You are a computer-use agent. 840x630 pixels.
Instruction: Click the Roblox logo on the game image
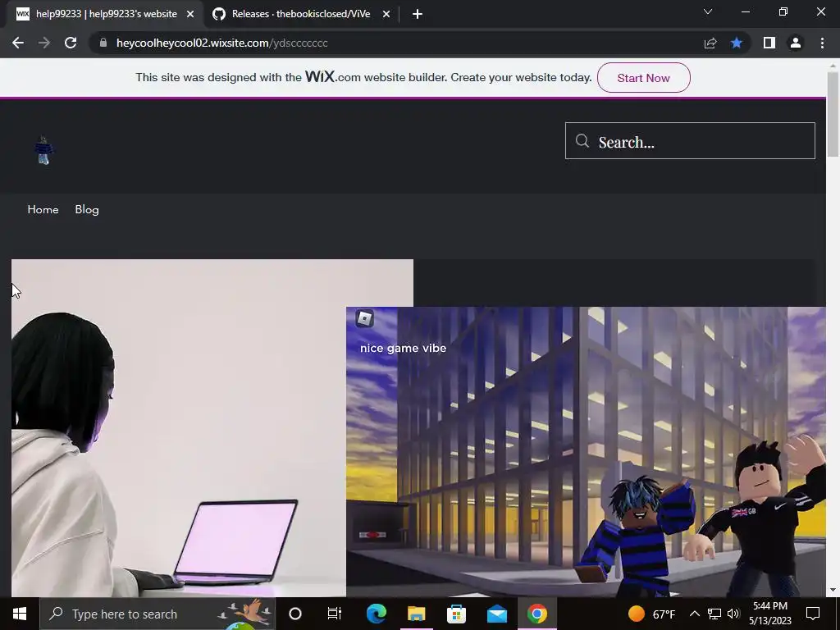point(364,319)
